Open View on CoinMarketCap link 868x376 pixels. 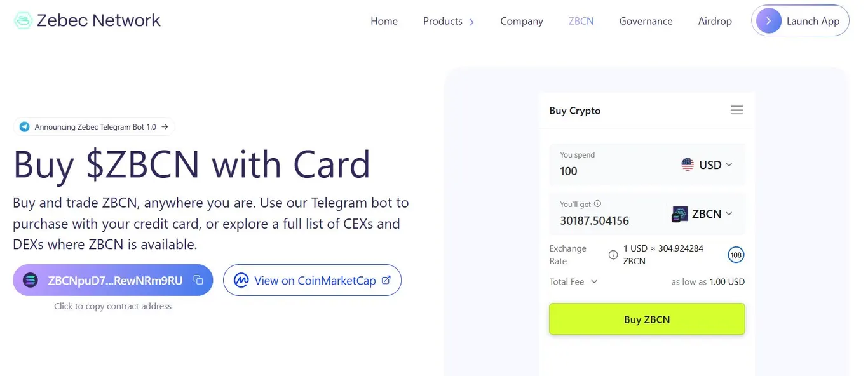pos(312,280)
